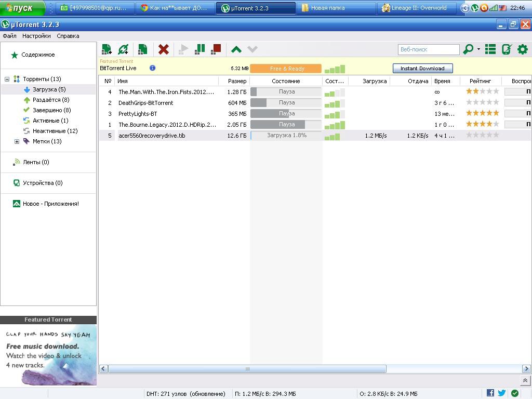
Task: Open the search engine dropdown arrow
Action: point(478,49)
